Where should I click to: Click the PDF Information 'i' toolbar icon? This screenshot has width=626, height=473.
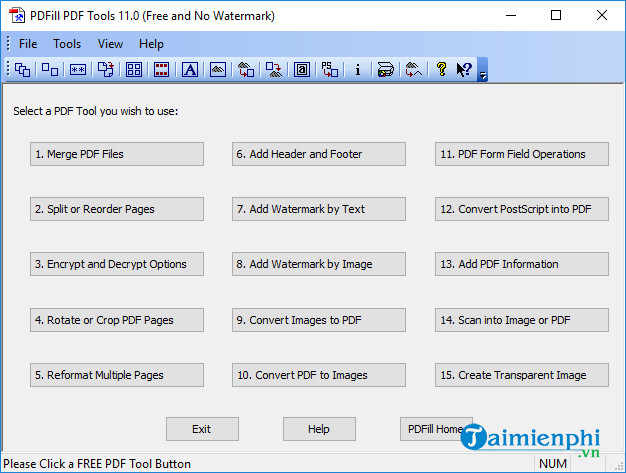[x=357, y=70]
